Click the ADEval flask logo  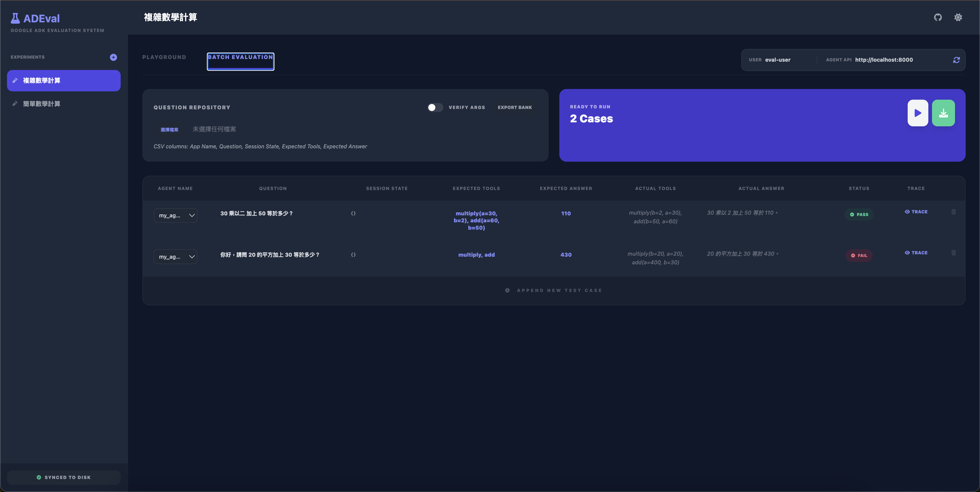[x=15, y=18]
